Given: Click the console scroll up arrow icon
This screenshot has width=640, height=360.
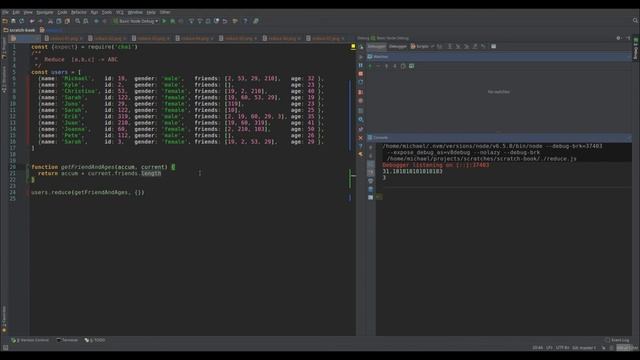Looking at the screenshot, I should tap(371, 147).
